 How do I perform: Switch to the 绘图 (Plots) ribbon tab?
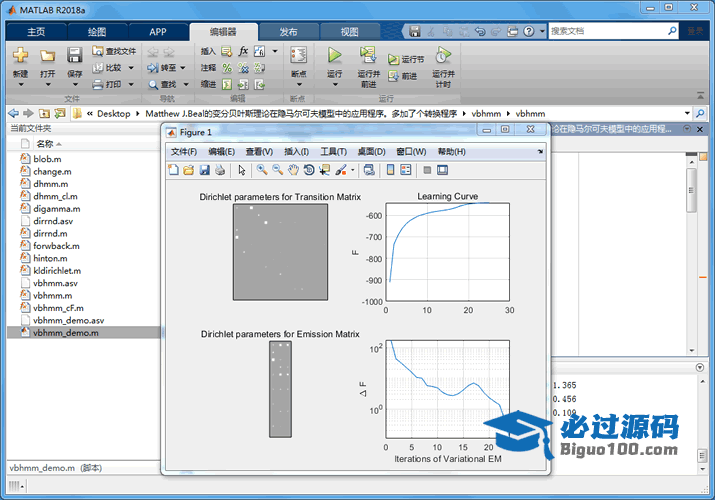pyautogui.click(x=97, y=32)
